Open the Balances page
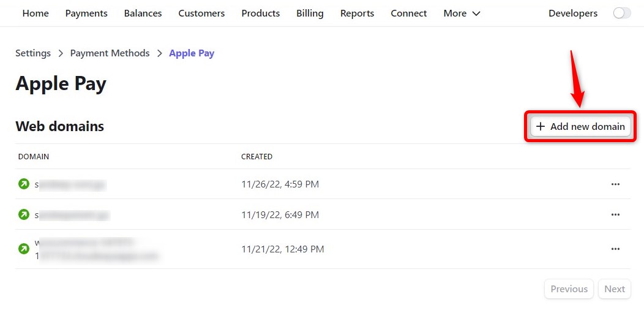The width and height of the screenshot is (644, 310). [x=143, y=13]
